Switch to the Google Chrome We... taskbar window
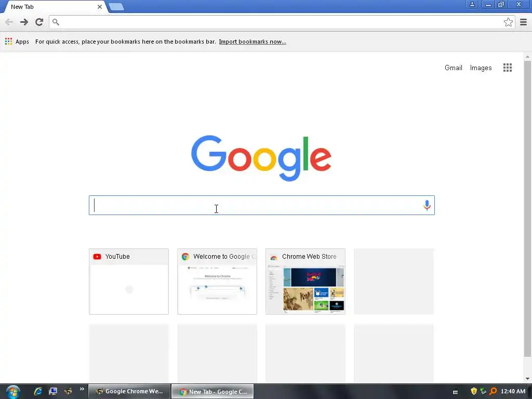The width and height of the screenshot is (532, 399). click(x=129, y=391)
